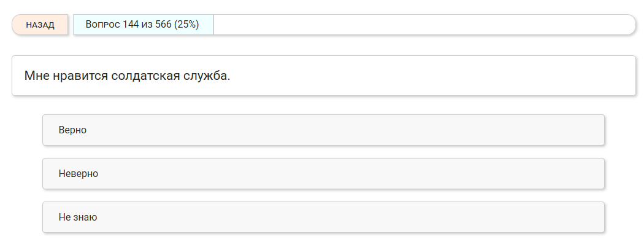Screen dimensions: 644x247
Task: Pick the Не знаю answer
Action: 323,218
